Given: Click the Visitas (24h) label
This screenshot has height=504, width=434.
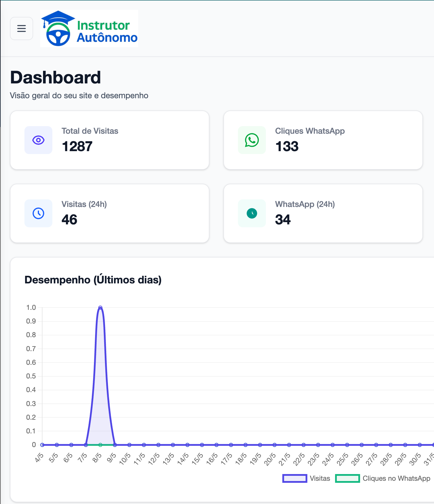Looking at the screenshot, I should click(84, 204).
